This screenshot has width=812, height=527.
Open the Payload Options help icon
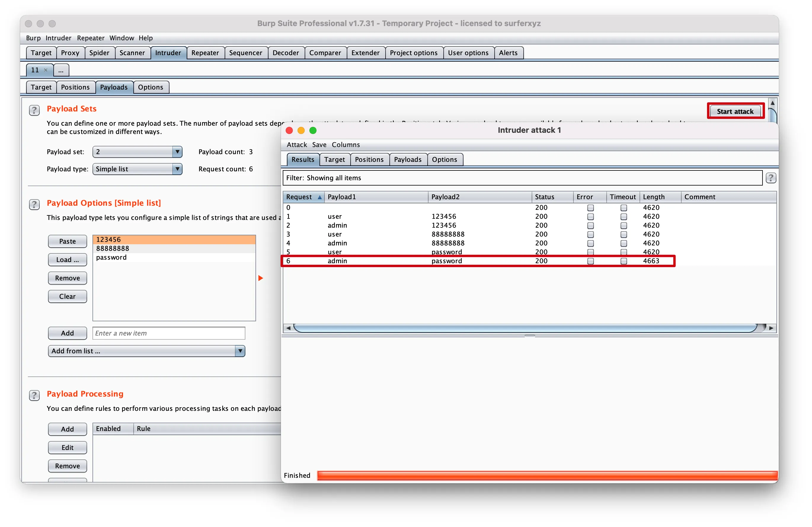(x=34, y=204)
